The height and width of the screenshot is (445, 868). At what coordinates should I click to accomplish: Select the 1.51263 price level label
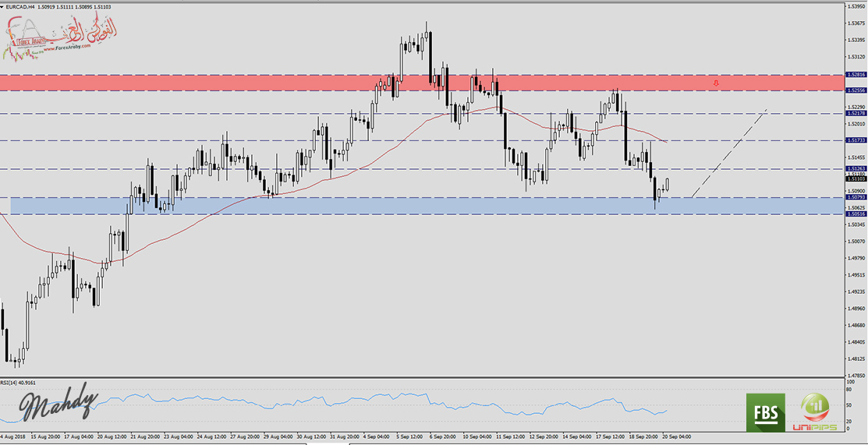click(x=855, y=168)
